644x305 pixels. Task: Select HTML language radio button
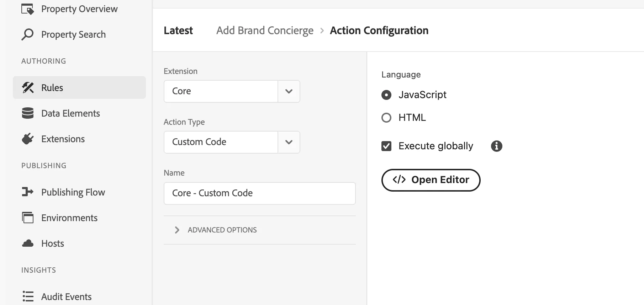(x=386, y=118)
